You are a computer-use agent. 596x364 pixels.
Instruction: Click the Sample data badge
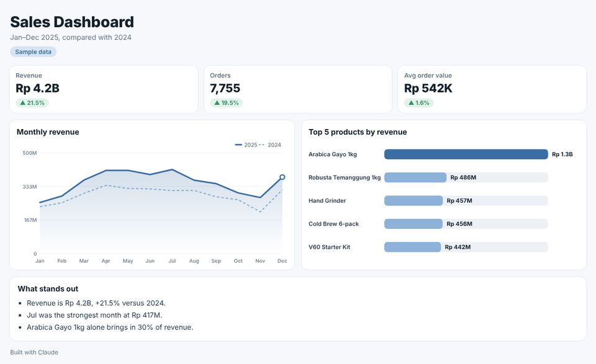click(x=33, y=52)
